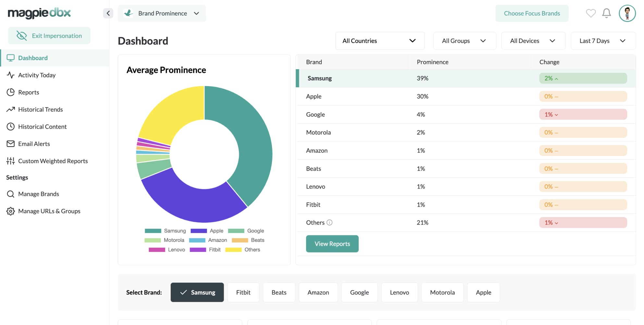Click the magpie dbx logo
This screenshot has height=325, width=644.
[x=39, y=13]
